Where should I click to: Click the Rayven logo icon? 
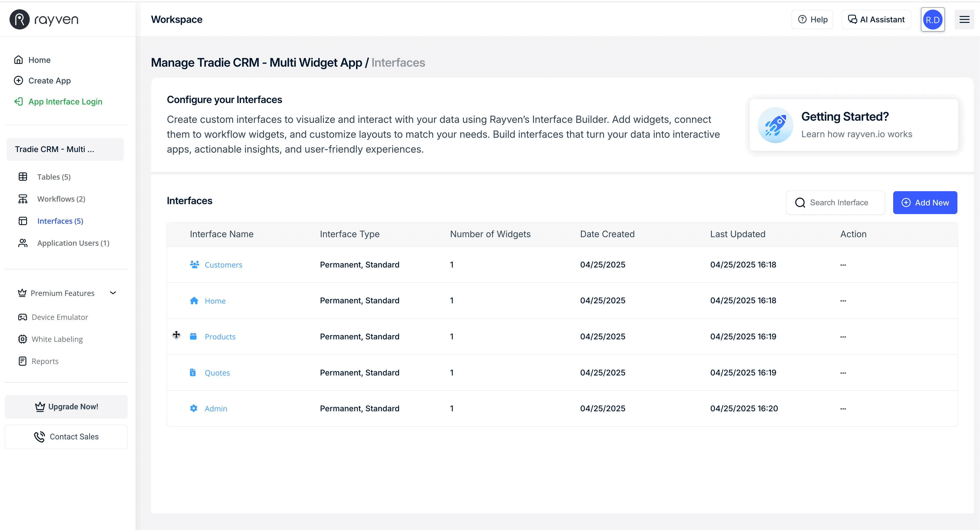(19, 19)
